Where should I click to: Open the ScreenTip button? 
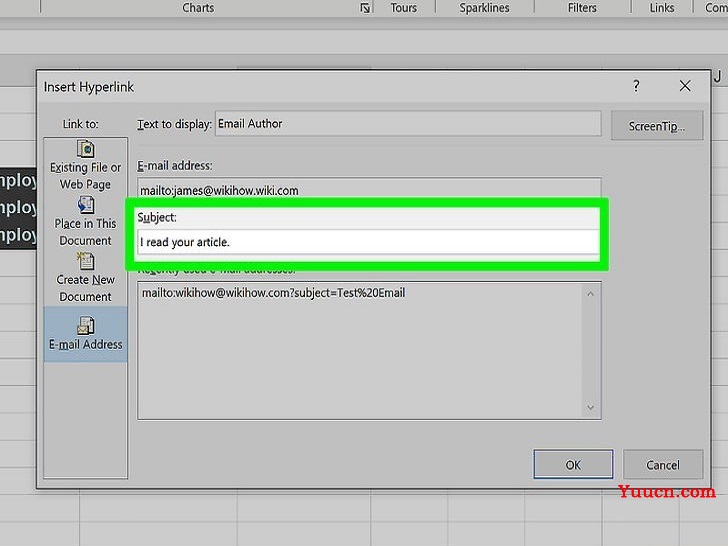656,125
